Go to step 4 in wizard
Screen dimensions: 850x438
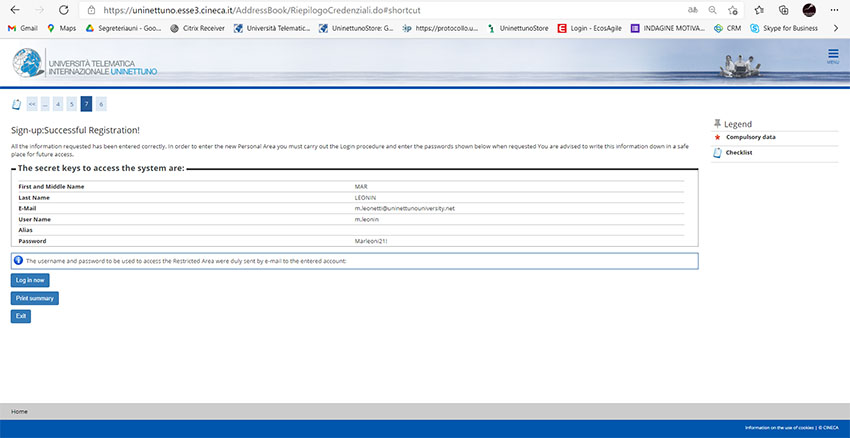(58, 104)
